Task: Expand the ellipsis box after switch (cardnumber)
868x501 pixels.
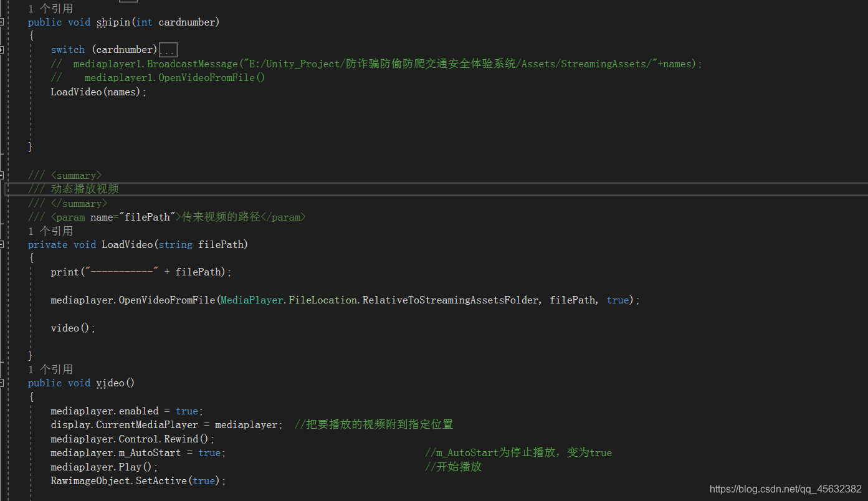Action: click(168, 50)
